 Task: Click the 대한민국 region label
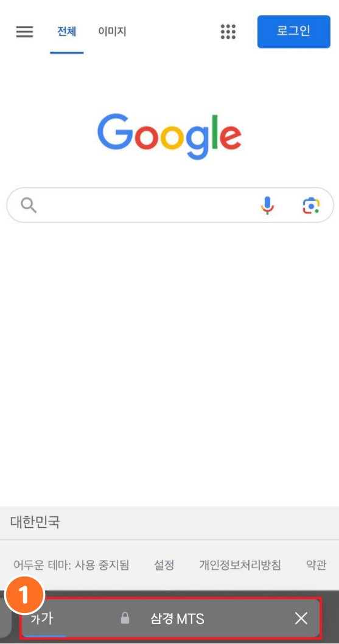(x=35, y=522)
